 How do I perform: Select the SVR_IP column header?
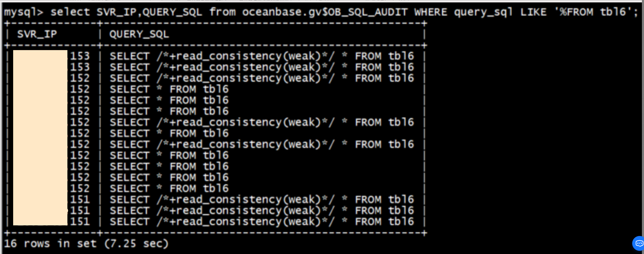pos(37,34)
